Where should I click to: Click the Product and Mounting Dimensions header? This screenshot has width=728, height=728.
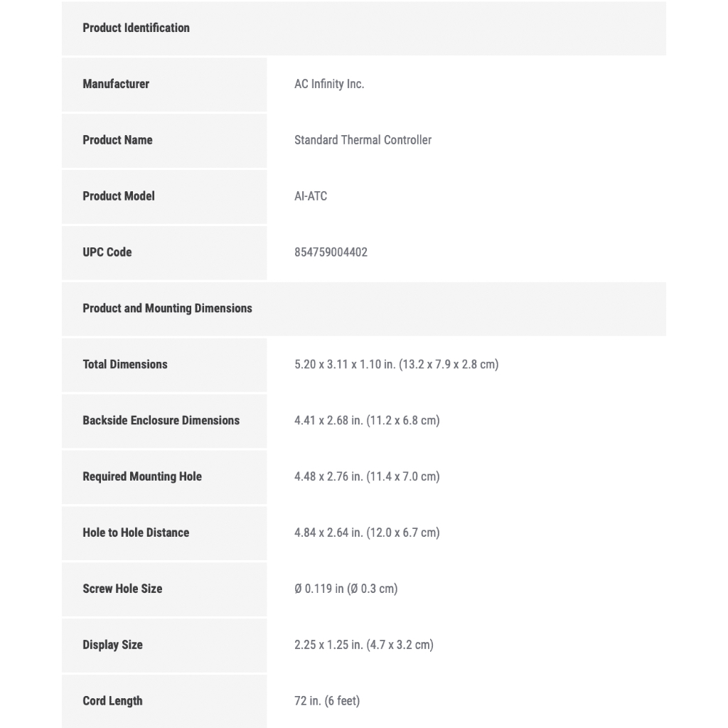click(x=167, y=309)
